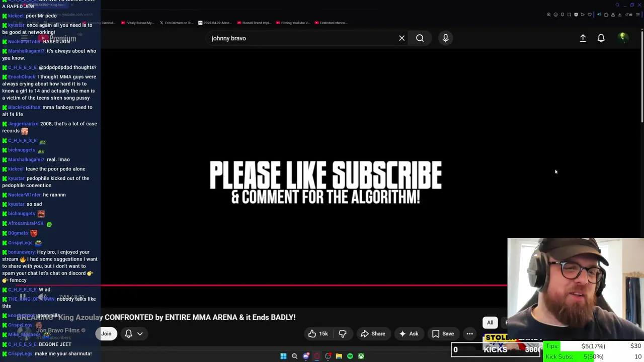This screenshot has height=362, width=644.
Task: Open Windows taskbar search
Action: [x=295, y=356]
